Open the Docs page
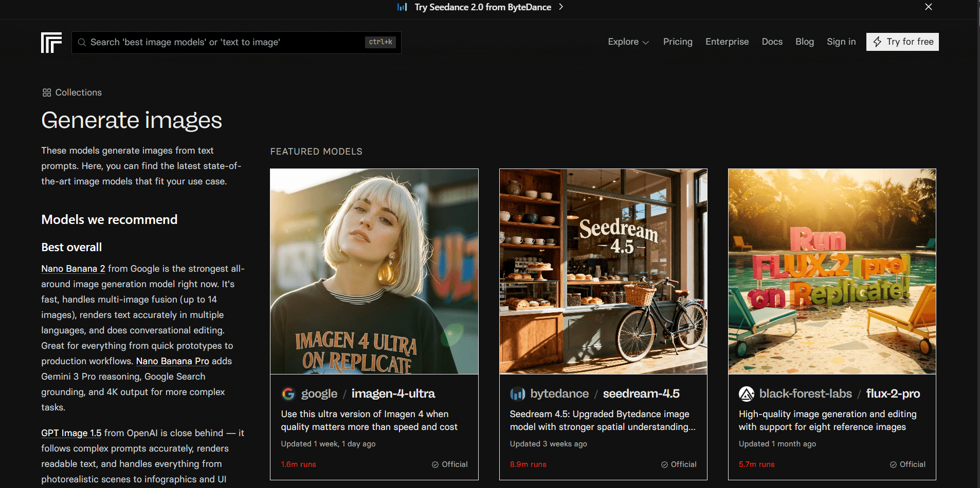Viewport: 980px width, 488px height. [772, 42]
